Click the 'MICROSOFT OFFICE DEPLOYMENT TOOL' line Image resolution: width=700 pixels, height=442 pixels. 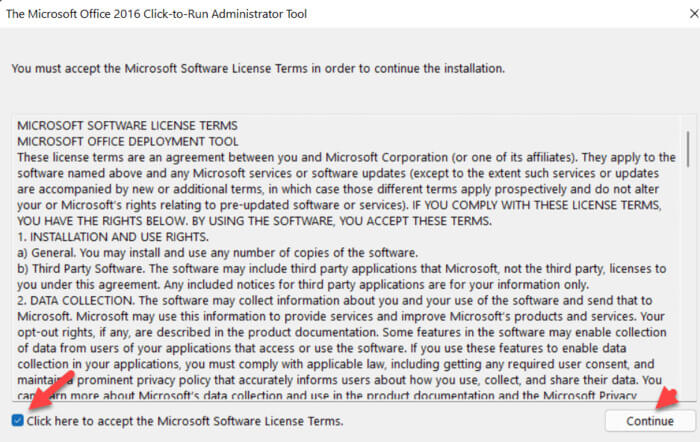pyautogui.click(x=127, y=141)
